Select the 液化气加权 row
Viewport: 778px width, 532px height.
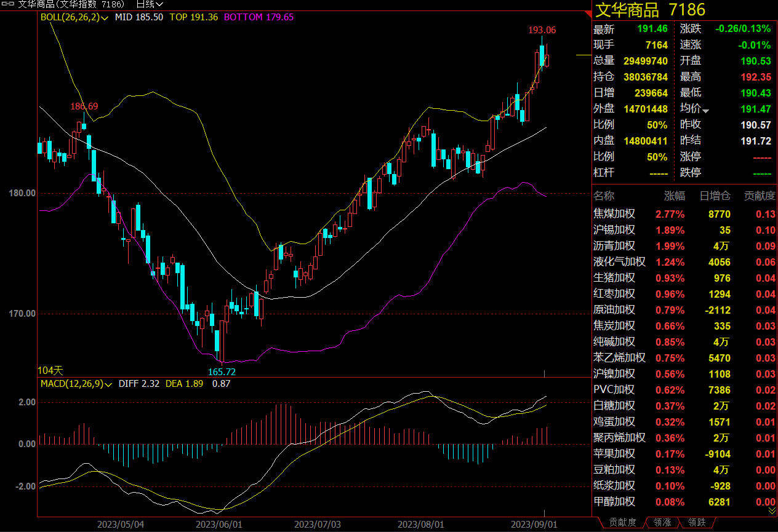pos(684,262)
